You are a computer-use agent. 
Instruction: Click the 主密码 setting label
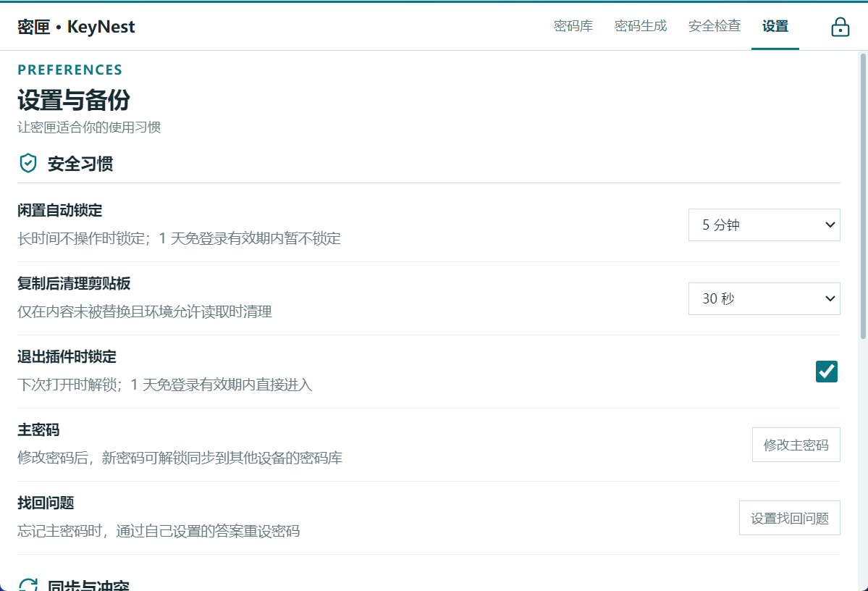click(38, 429)
